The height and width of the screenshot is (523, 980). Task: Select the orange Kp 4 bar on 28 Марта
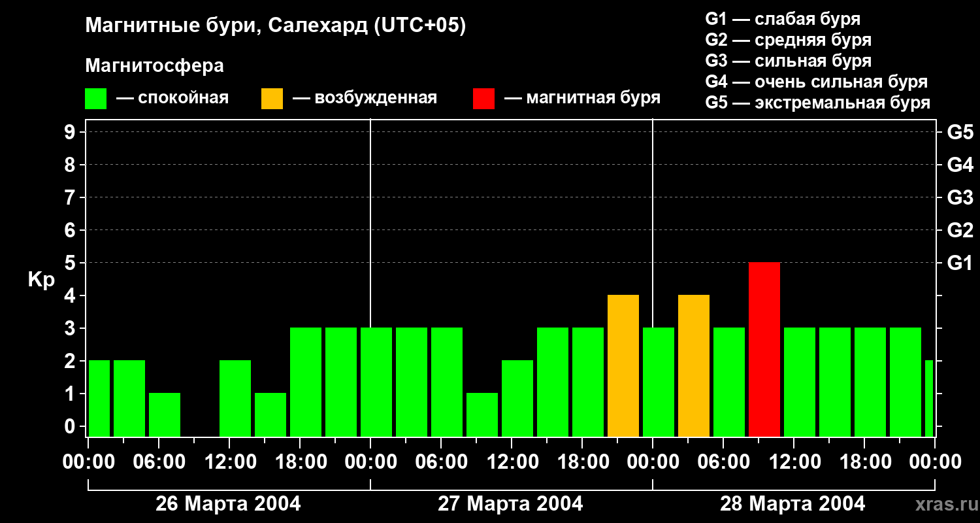tap(694, 366)
